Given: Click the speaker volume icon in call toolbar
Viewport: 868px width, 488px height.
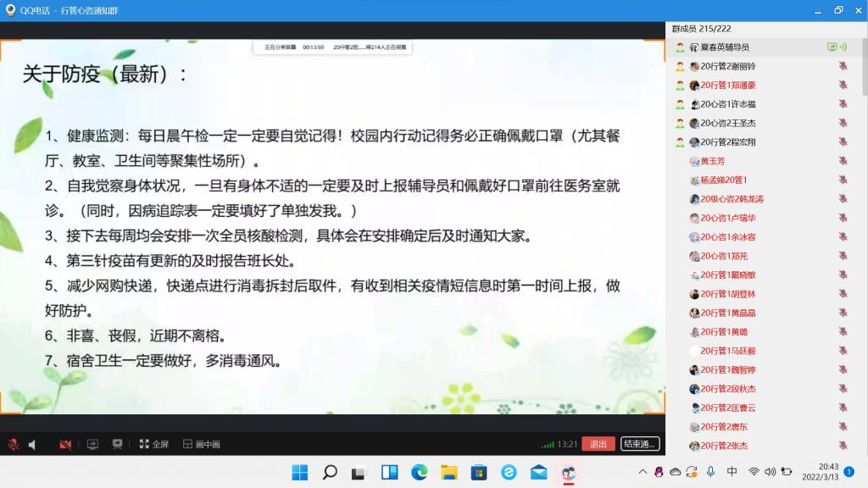Looking at the screenshot, I should [32, 444].
